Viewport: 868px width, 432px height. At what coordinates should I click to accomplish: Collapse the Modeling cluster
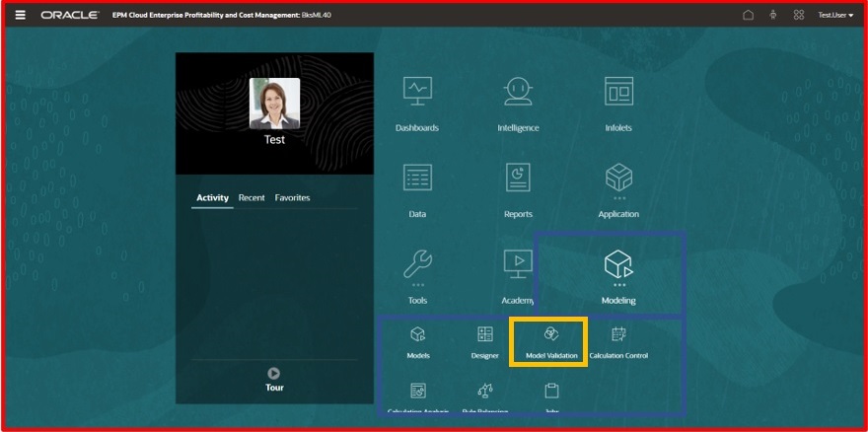click(618, 277)
